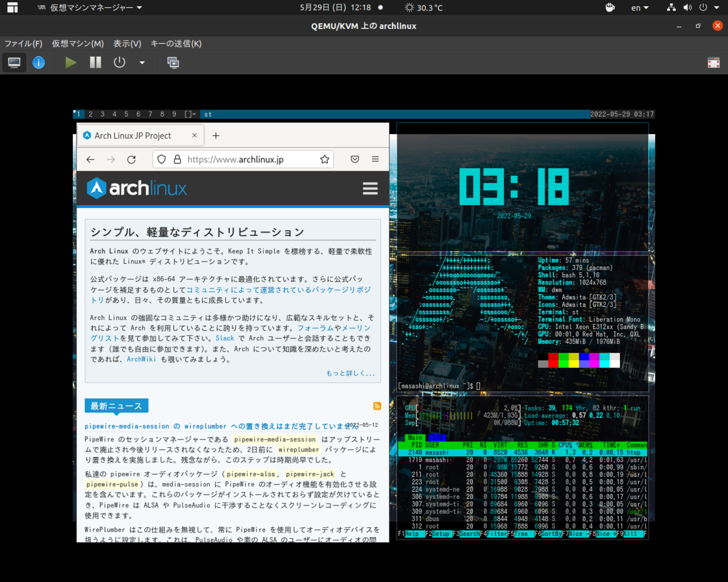Viewport: 728px width, 582px height.
Task: Click the green Run virtual machine button
Action: tap(71, 62)
